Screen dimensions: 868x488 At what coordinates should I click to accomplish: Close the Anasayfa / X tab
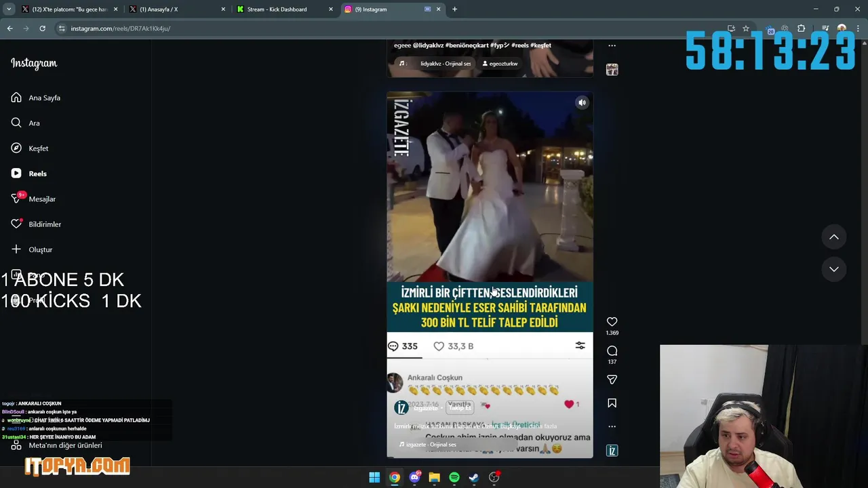coord(223,9)
